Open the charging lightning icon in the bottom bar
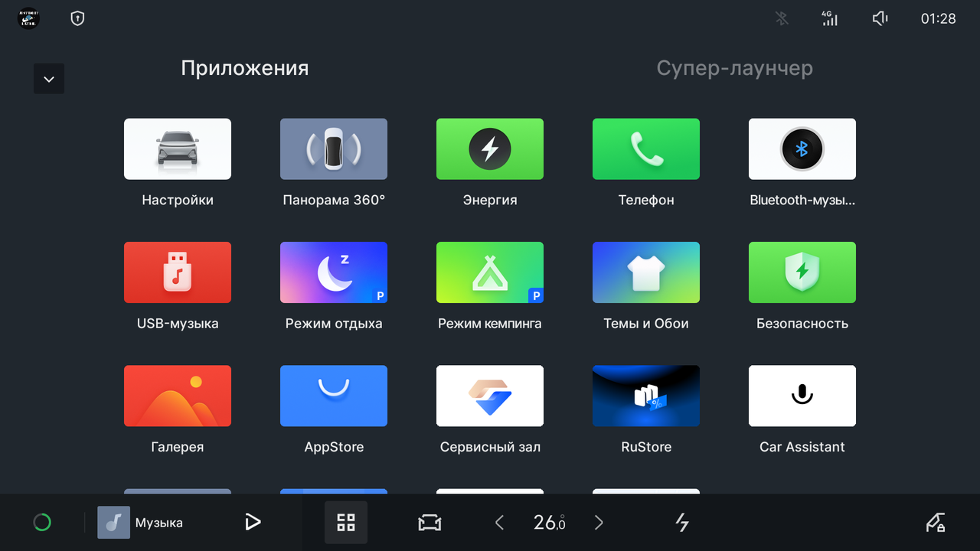The image size is (980, 551). coord(682,523)
